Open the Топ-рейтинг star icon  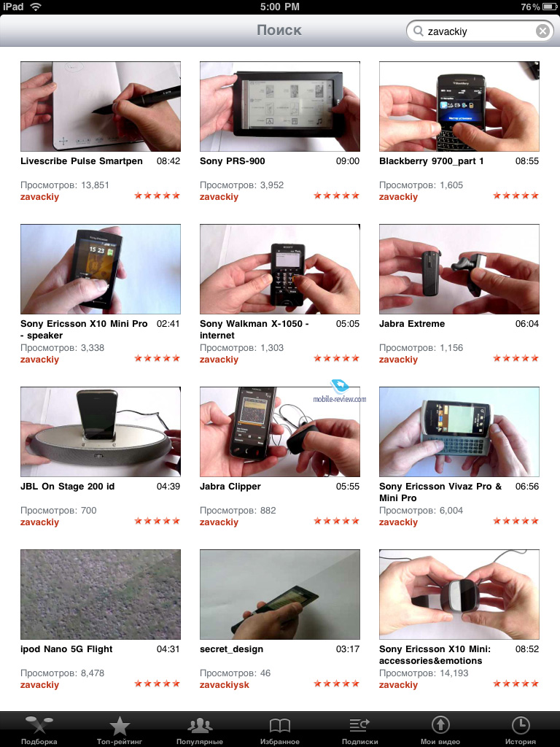pyautogui.click(x=120, y=726)
